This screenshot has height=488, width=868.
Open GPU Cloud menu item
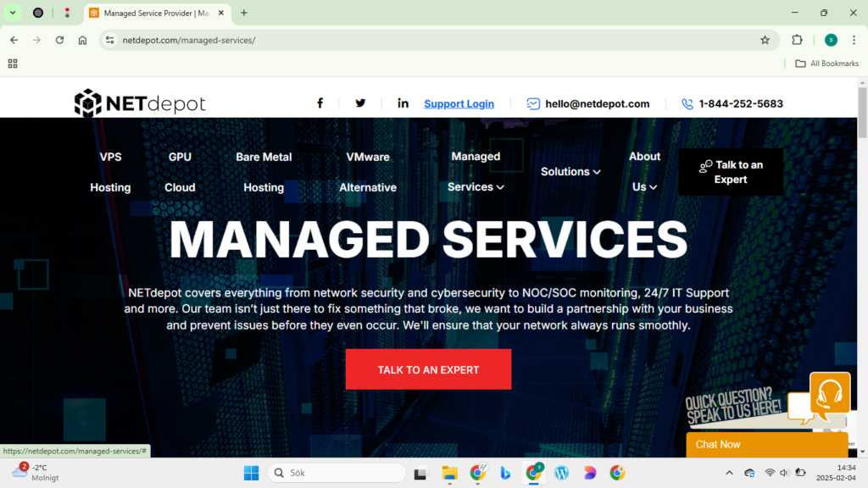[180, 172]
